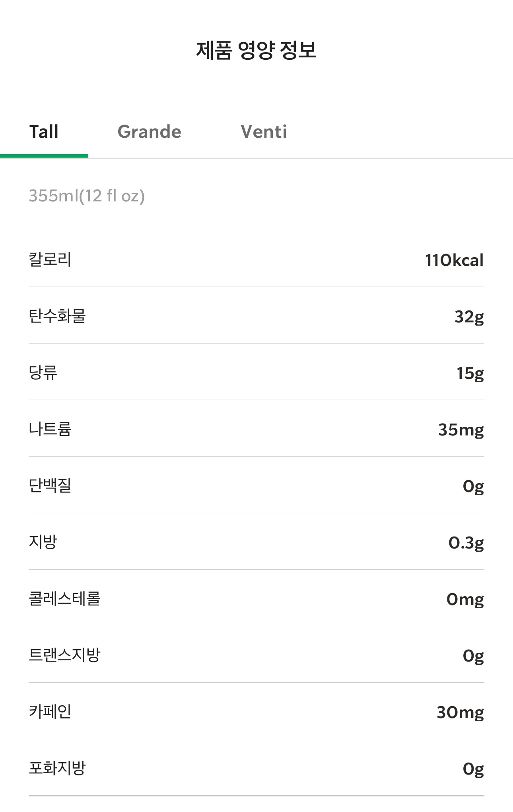Click the 콜레스테롤 row label
The width and height of the screenshot is (513, 812).
pyautogui.click(x=64, y=599)
